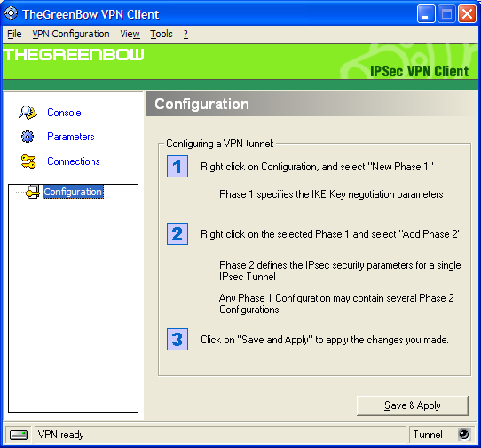Open the Connections link
This screenshot has height=448, width=481.
click(74, 161)
